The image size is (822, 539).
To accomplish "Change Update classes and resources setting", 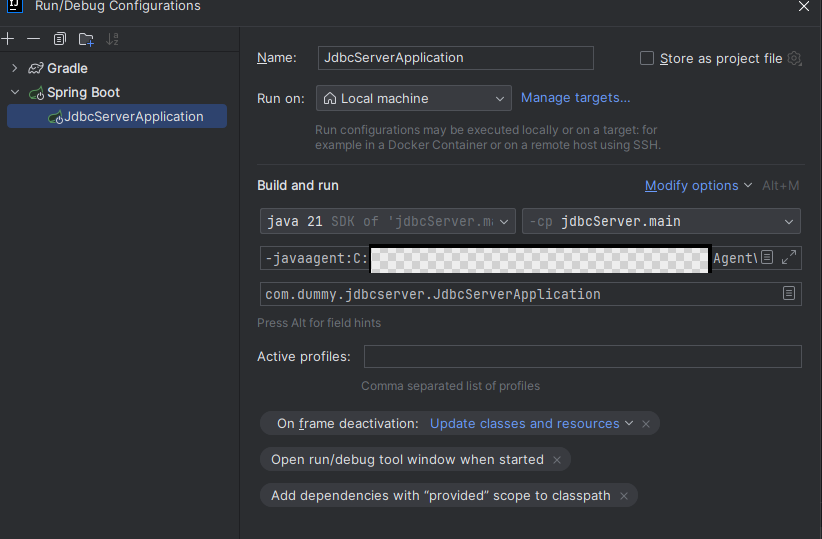I will pyautogui.click(x=531, y=424).
